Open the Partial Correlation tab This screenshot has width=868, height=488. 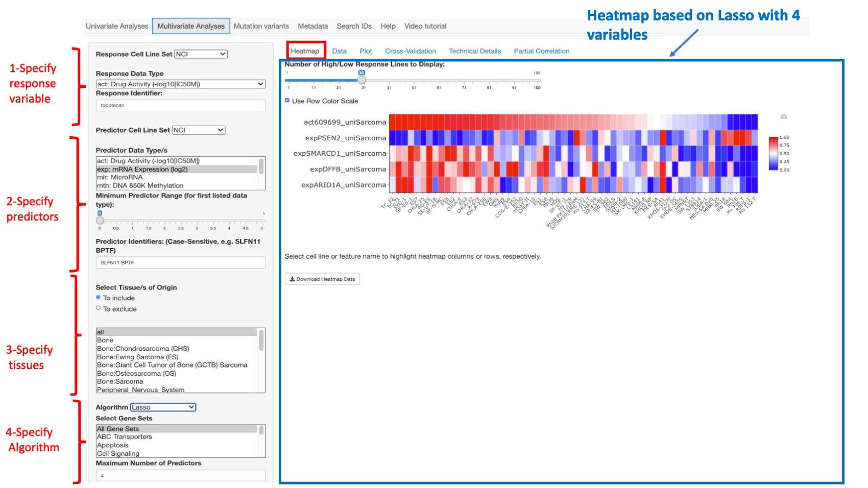[541, 51]
